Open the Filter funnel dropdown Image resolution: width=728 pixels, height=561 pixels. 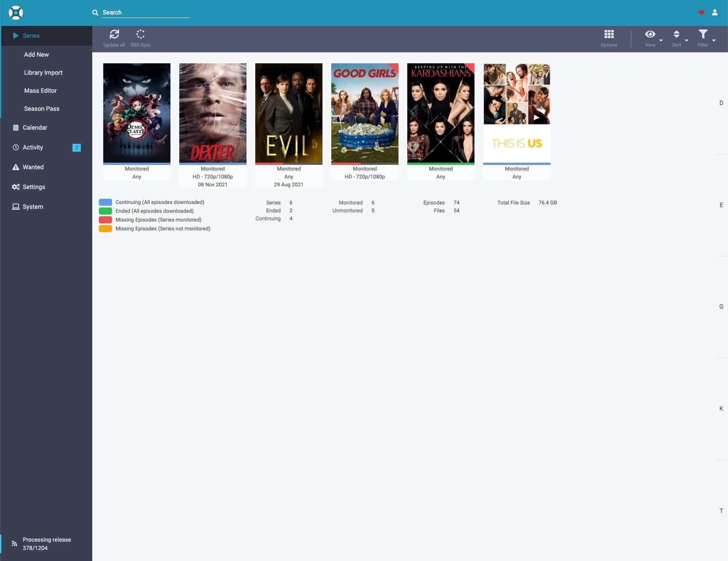[x=703, y=34]
